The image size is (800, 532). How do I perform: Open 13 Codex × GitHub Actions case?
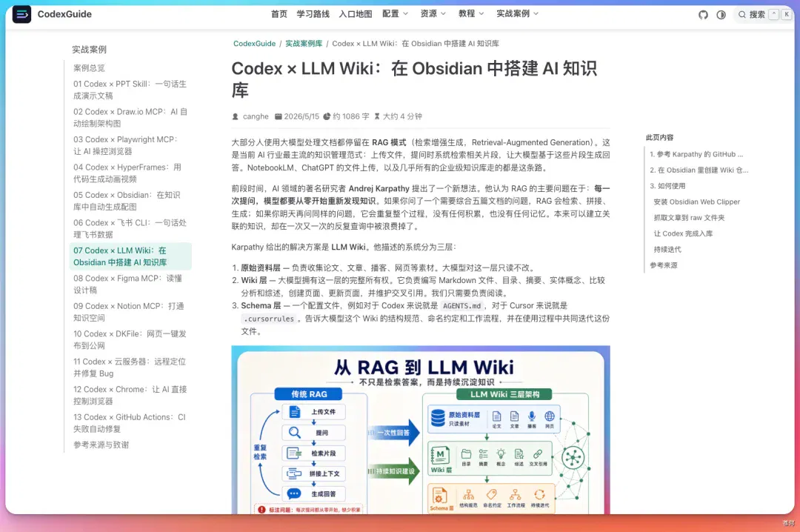[x=130, y=423]
